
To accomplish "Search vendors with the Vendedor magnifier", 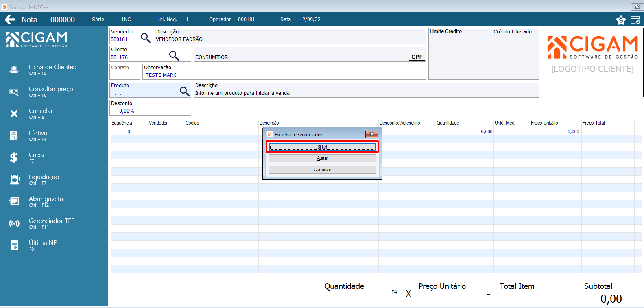I will 145,38.
